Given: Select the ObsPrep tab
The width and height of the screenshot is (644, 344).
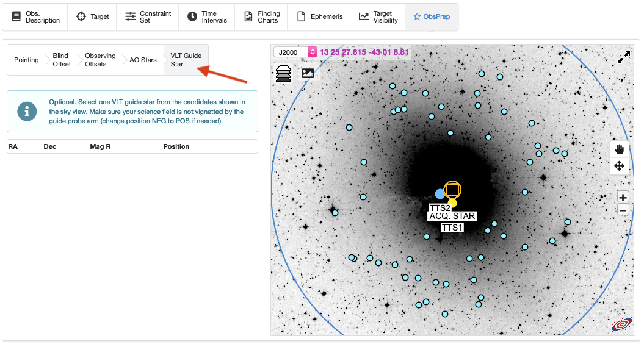Looking at the screenshot, I should [x=432, y=17].
